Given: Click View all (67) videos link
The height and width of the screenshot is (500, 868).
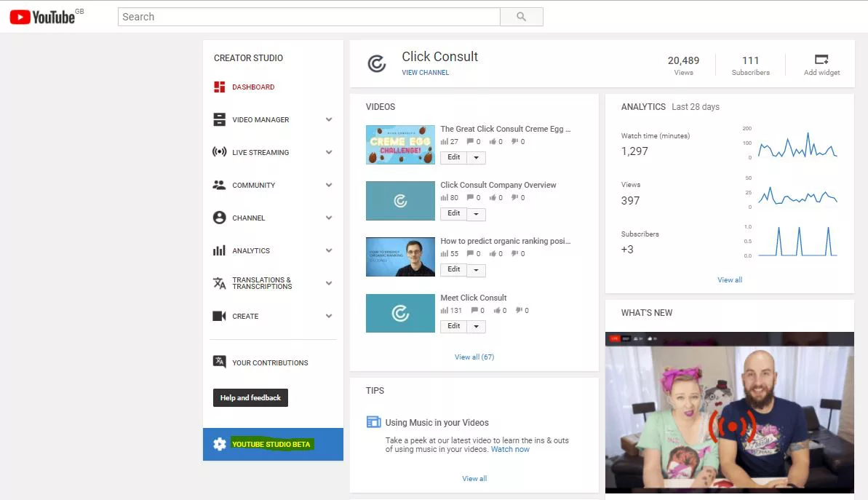Looking at the screenshot, I should pos(474,357).
